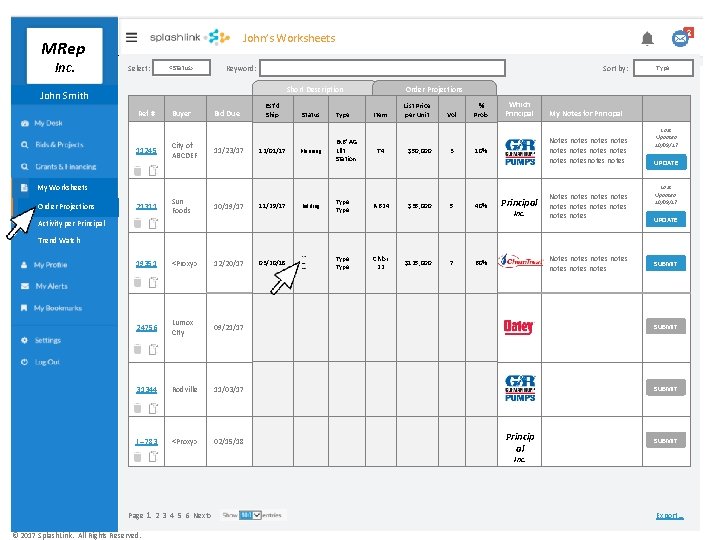The width and height of the screenshot is (720, 540).
Task: Select My Worksheets in sidebar
Action: click(62, 187)
